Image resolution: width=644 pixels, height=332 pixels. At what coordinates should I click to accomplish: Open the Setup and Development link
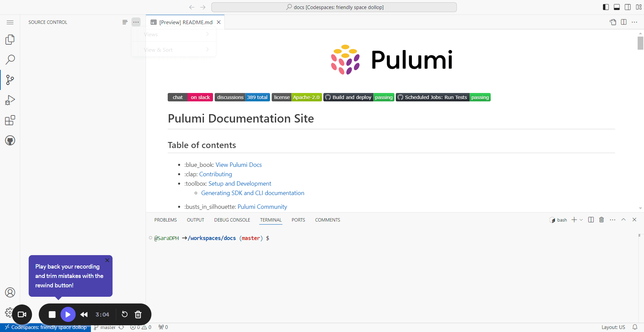coord(240,184)
